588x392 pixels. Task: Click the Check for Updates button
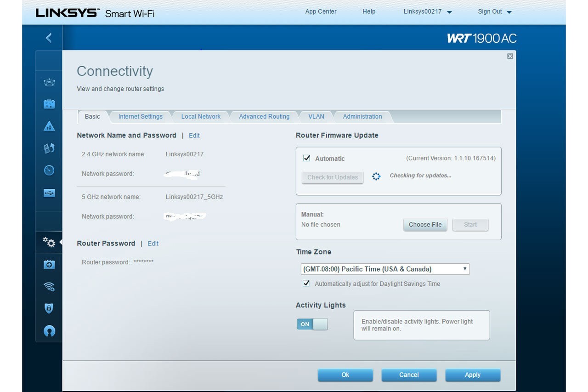coord(333,177)
